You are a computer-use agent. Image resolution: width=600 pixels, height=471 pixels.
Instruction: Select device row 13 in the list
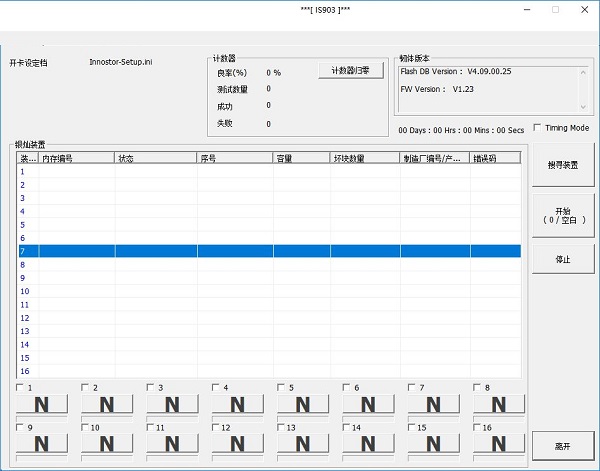(x=270, y=331)
